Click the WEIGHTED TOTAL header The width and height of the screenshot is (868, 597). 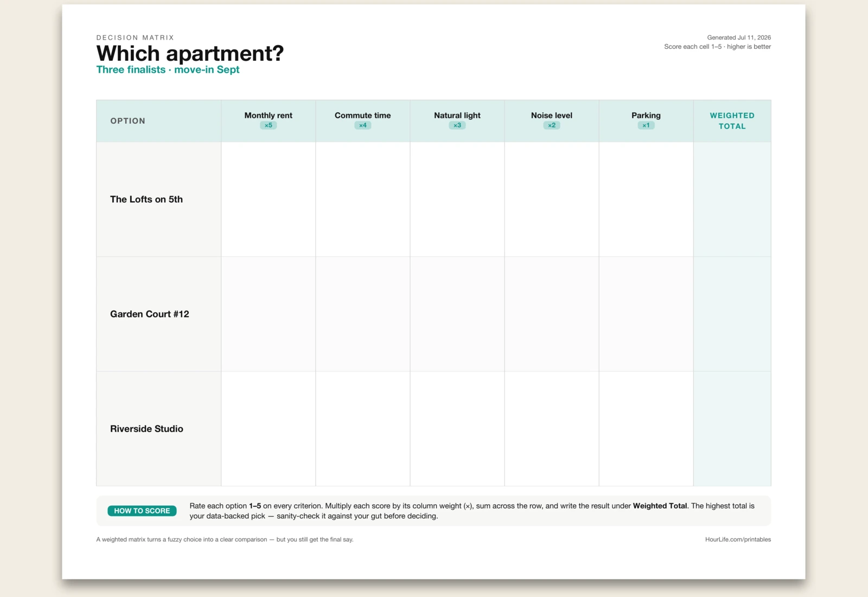[x=732, y=121]
